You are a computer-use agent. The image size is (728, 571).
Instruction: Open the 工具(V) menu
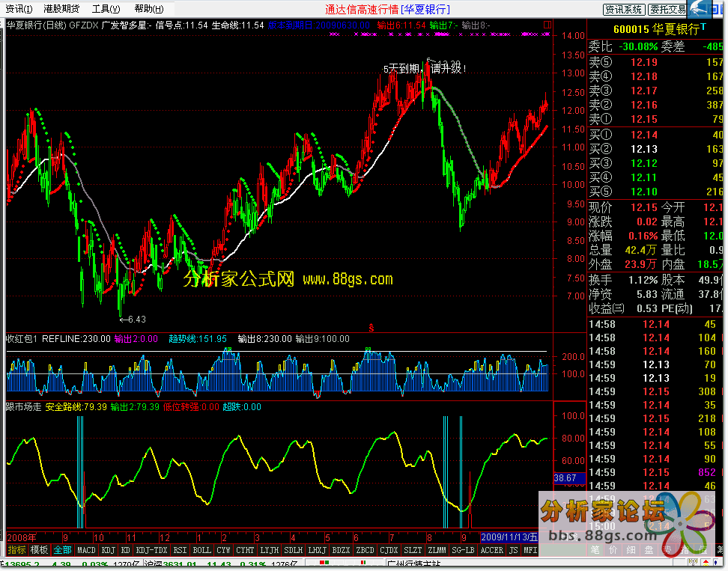click(x=106, y=9)
